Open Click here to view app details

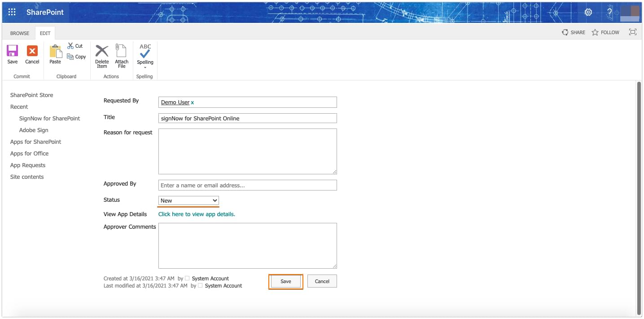click(x=197, y=214)
